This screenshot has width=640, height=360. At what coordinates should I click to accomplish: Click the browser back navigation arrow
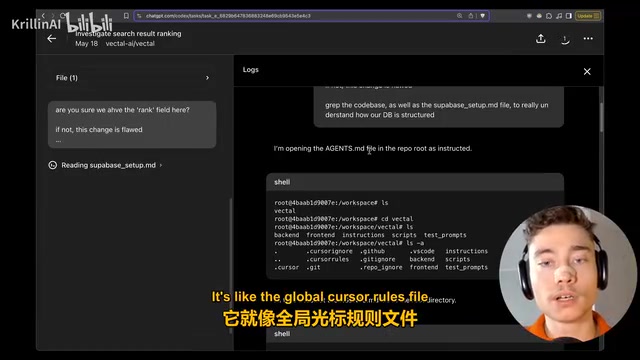43,16
